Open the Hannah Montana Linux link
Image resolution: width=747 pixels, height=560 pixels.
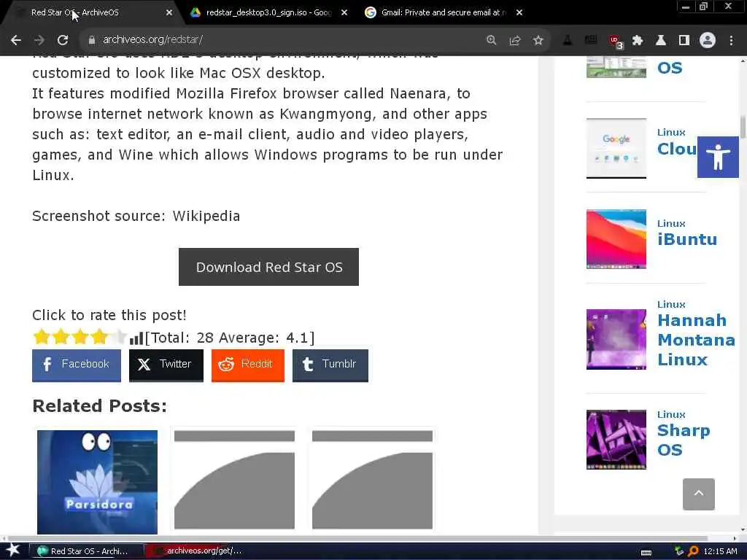click(696, 340)
